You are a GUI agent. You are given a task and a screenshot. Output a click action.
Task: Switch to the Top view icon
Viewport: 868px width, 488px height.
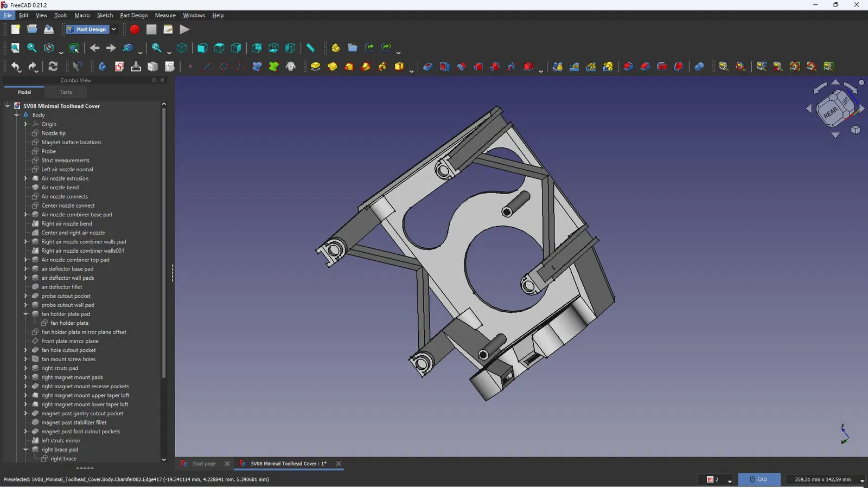219,48
